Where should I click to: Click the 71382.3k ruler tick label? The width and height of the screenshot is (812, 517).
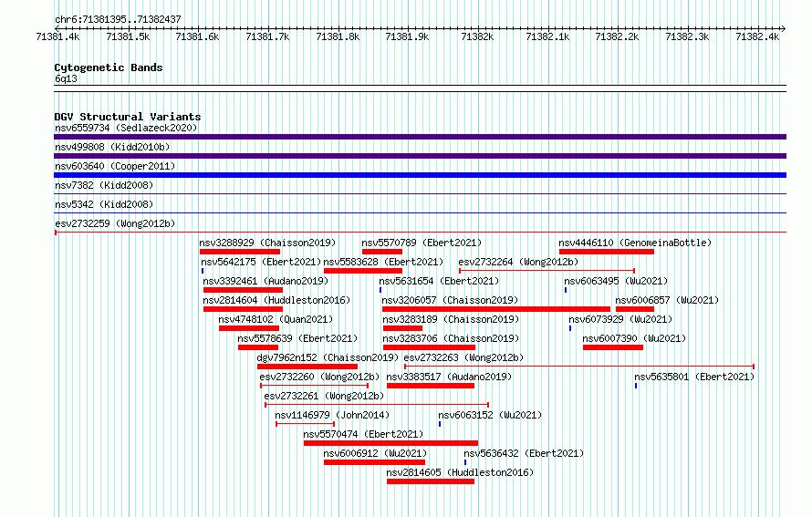(x=687, y=36)
